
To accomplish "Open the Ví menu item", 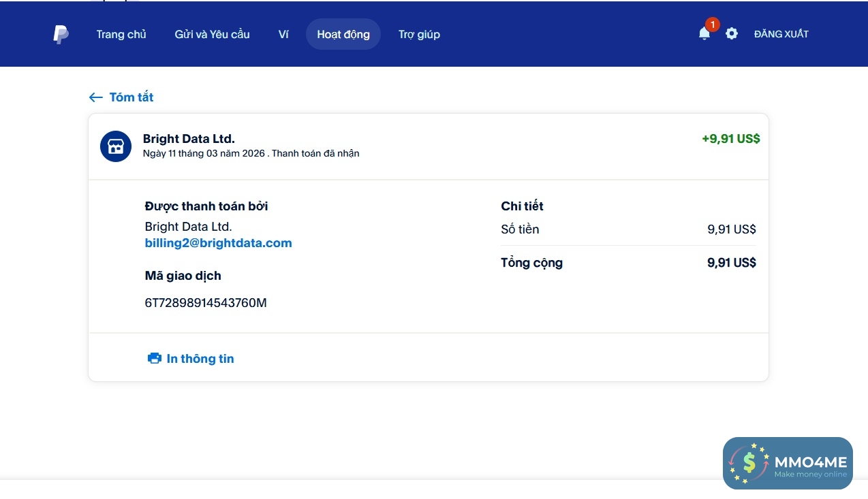I will coord(283,34).
